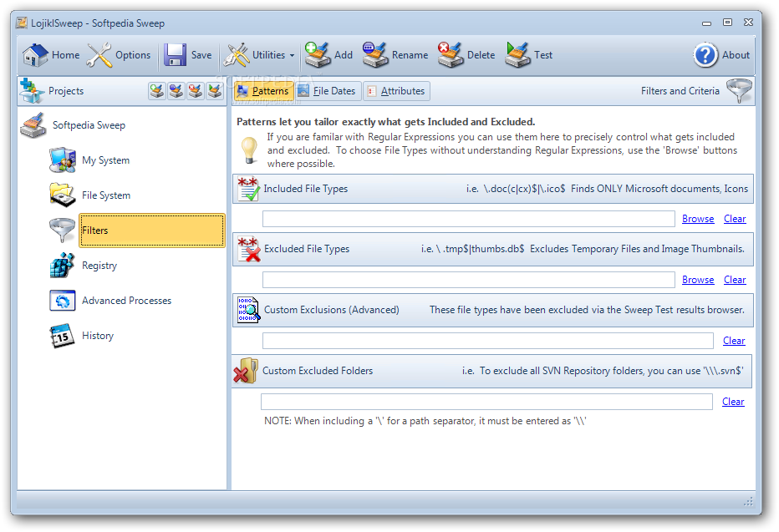
Task: Clear the Custom Exclusions entries
Action: 734,341
